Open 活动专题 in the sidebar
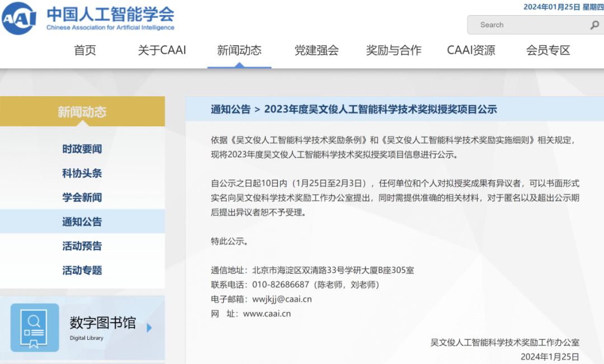Image resolution: width=604 pixels, height=364 pixels. (x=82, y=270)
